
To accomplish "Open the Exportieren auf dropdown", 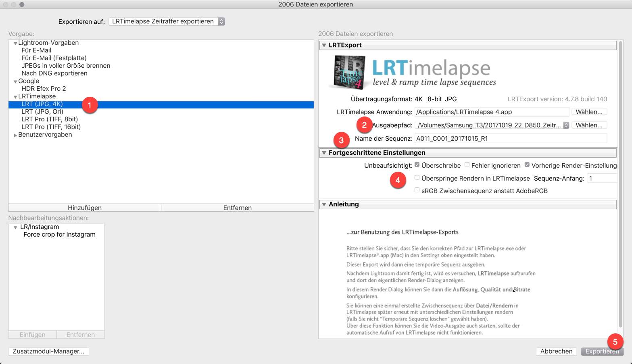I will [x=167, y=21].
